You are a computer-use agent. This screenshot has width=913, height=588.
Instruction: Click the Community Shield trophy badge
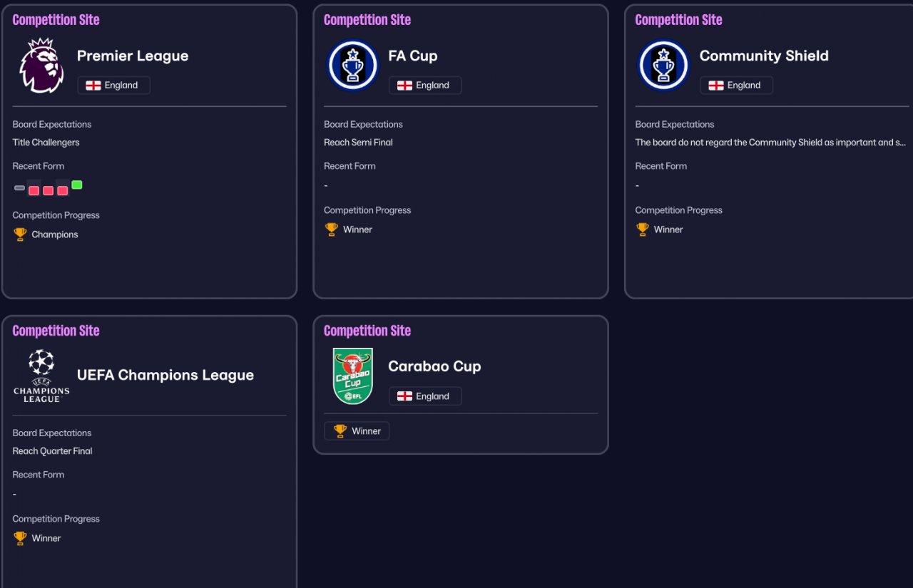pos(663,66)
